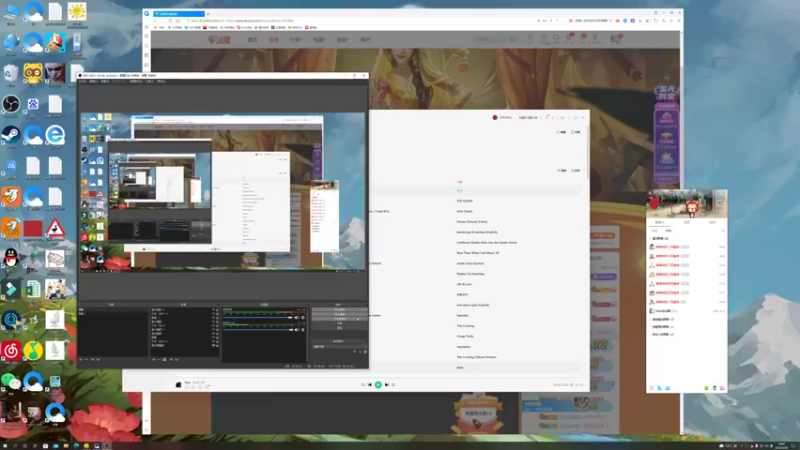Adjust first OBS mixer volume slider
800x450 pixels.
point(258,318)
